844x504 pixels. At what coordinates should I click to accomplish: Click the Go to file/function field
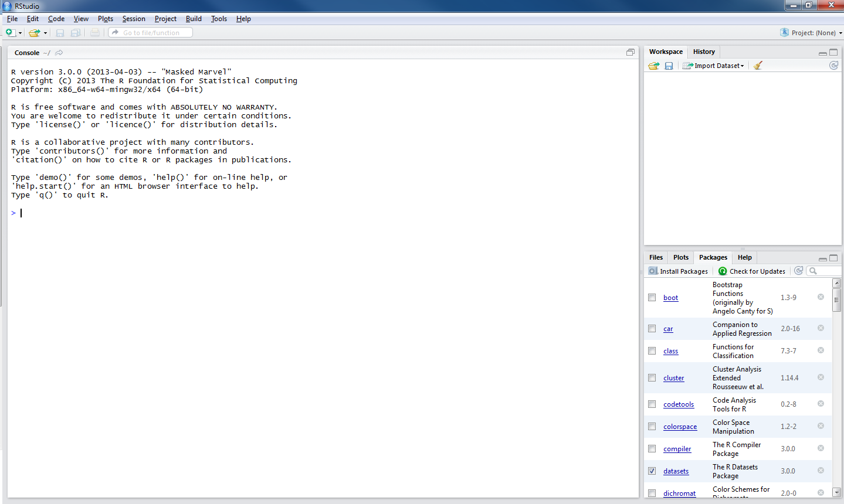pyautogui.click(x=151, y=33)
